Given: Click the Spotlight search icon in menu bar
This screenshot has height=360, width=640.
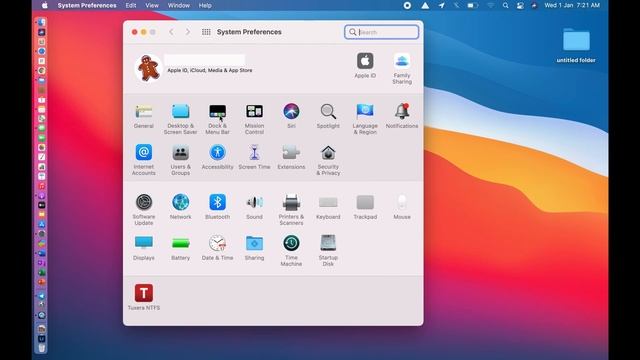Looking at the screenshot, I should (x=505, y=5).
